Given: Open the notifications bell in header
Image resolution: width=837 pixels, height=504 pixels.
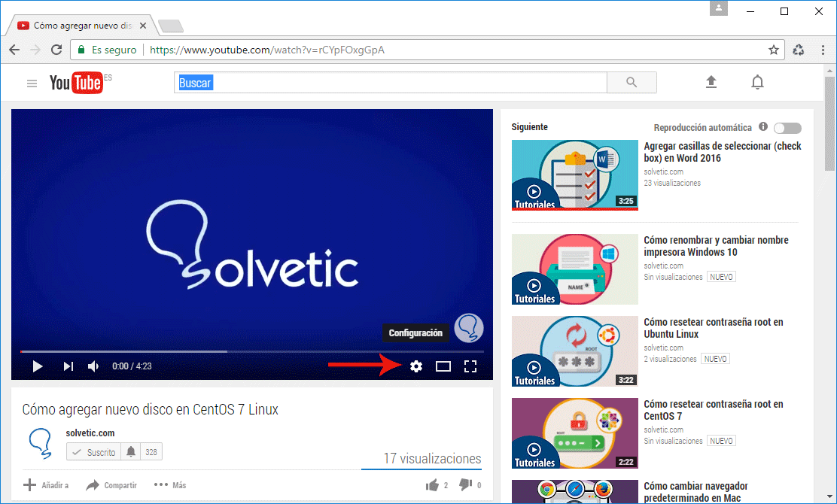Looking at the screenshot, I should [757, 82].
